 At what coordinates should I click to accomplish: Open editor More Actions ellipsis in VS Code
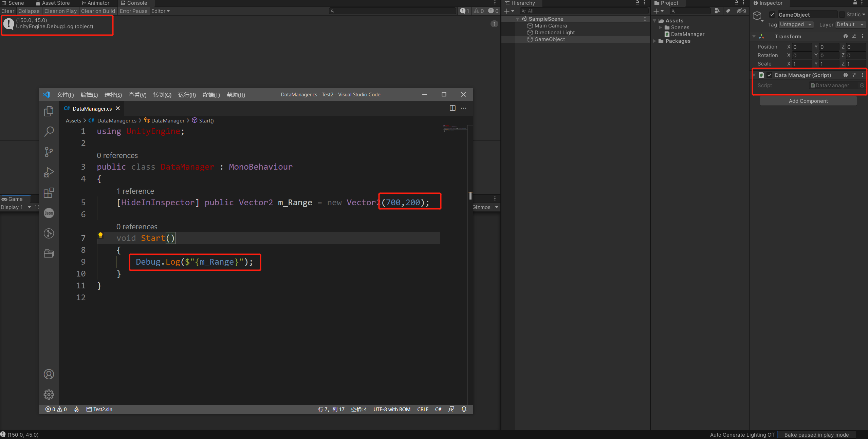(x=463, y=108)
